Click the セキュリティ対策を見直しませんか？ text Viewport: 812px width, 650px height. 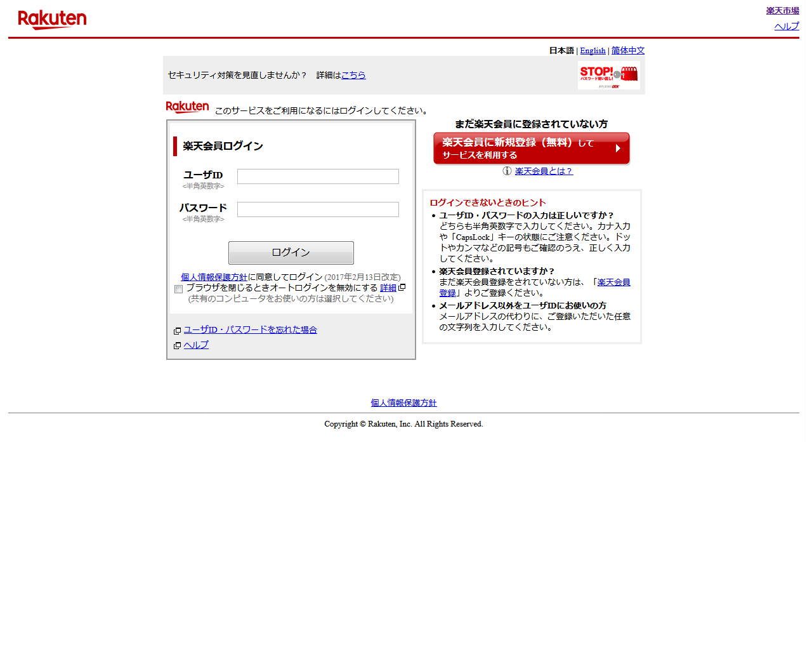pos(237,75)
